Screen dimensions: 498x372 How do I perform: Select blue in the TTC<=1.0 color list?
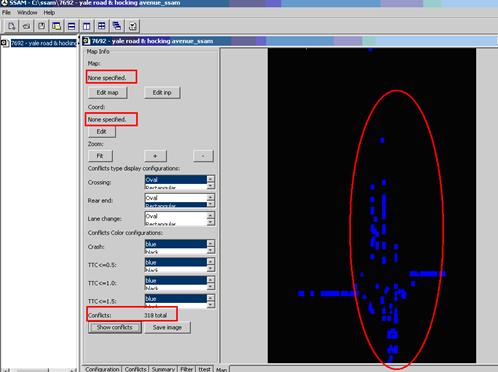[176, 280]
